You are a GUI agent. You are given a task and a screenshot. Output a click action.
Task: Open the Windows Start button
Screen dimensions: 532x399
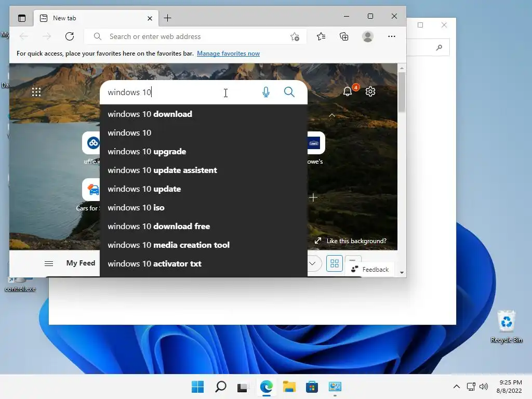198,387
